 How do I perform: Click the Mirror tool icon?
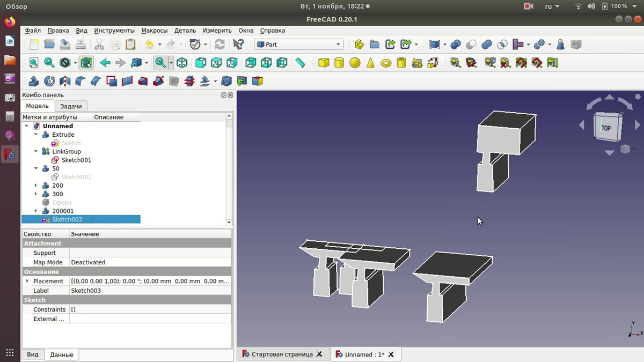point(65,82)
